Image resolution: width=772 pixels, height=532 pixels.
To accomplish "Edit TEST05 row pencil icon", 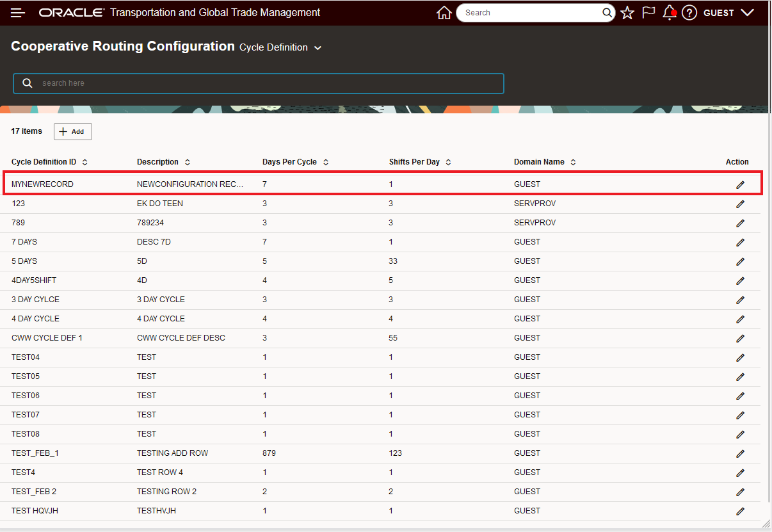I will (741, 376).
